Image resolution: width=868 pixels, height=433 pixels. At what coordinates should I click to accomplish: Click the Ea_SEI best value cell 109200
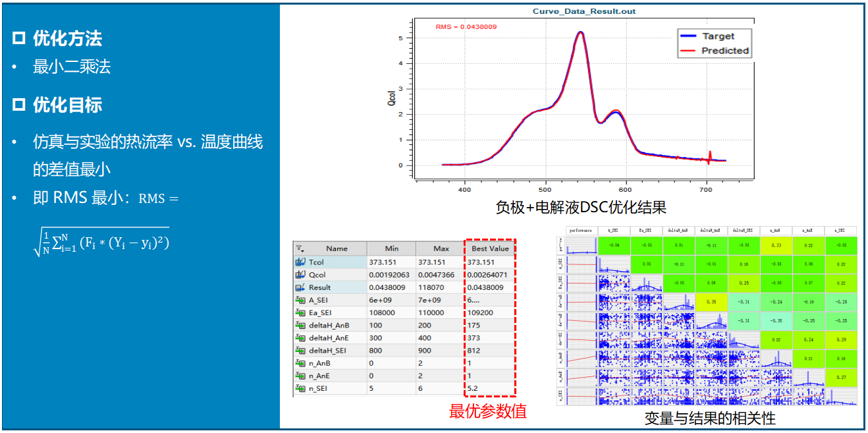point(481,312)
